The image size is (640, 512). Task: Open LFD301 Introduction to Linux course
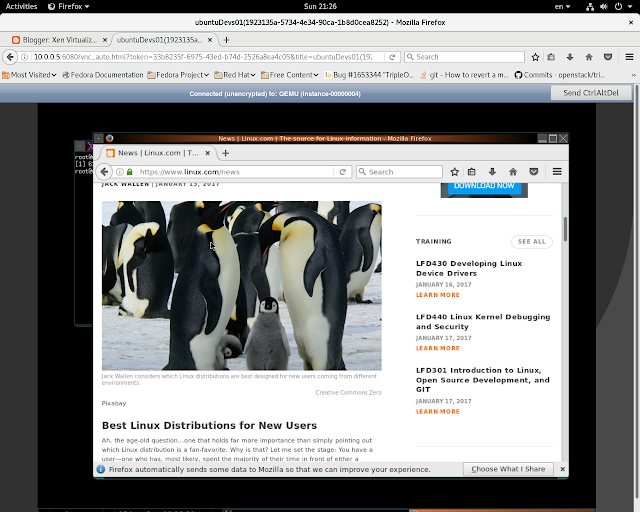482,380
